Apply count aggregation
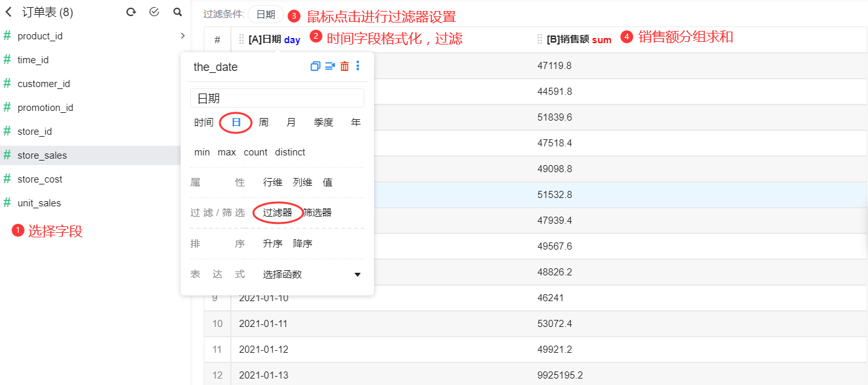Screen dimensions: 868x385 click(255, 152)
